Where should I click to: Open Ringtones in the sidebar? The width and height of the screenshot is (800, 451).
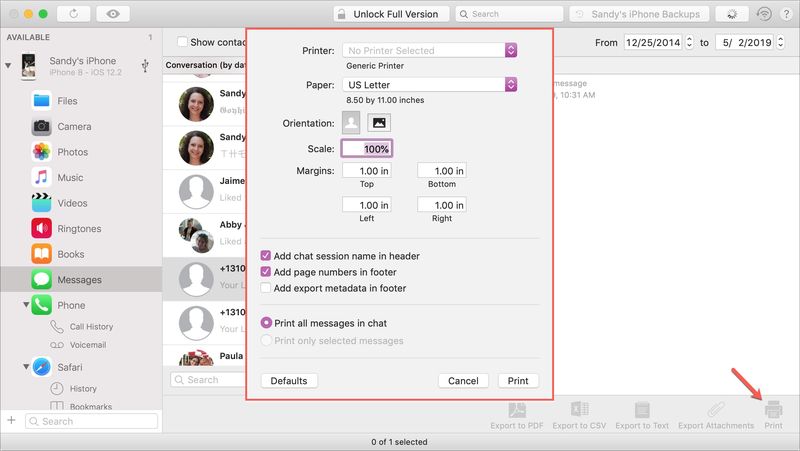81,228
